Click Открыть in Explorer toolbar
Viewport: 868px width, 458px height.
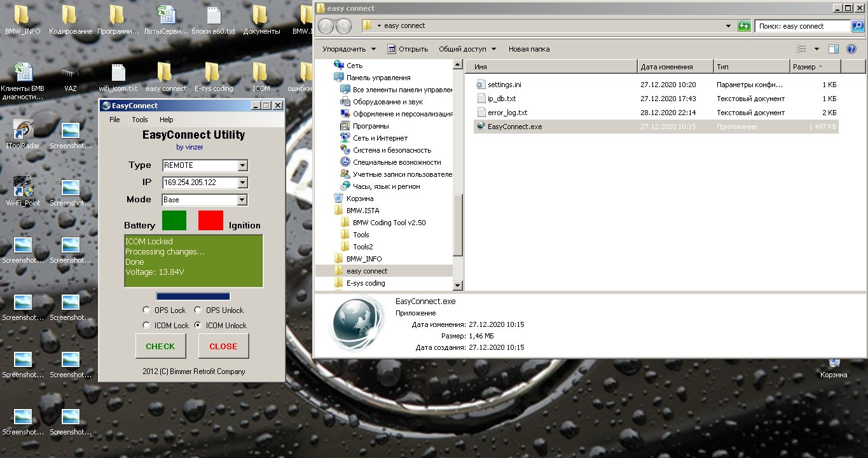pos(408,49)
